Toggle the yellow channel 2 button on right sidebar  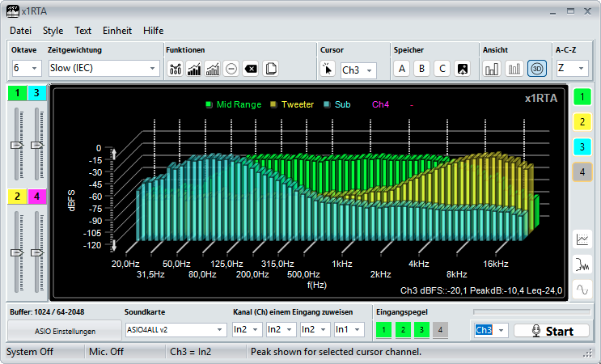(582, 122)
